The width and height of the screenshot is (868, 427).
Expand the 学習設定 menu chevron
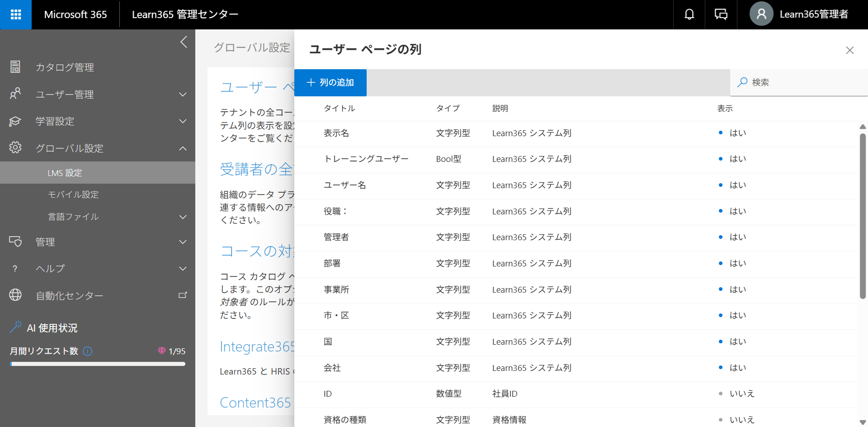coord(183,121)
